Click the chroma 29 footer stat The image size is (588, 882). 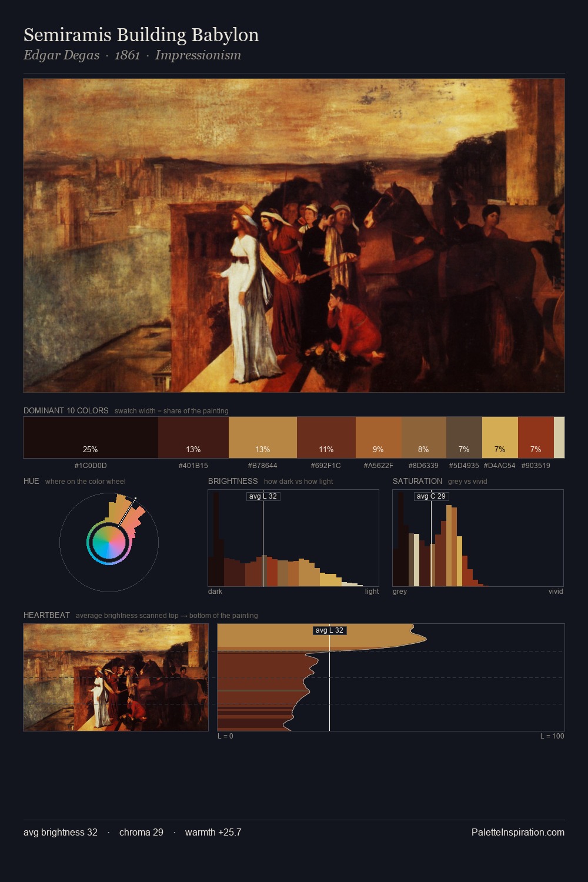141,832
